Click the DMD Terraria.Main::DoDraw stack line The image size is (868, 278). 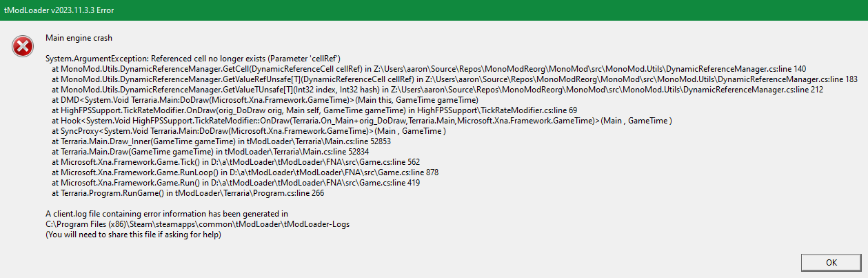click(x=265, y=100)
